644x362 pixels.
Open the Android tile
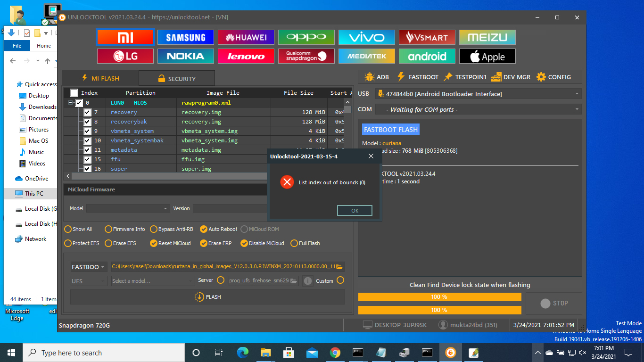427,56
